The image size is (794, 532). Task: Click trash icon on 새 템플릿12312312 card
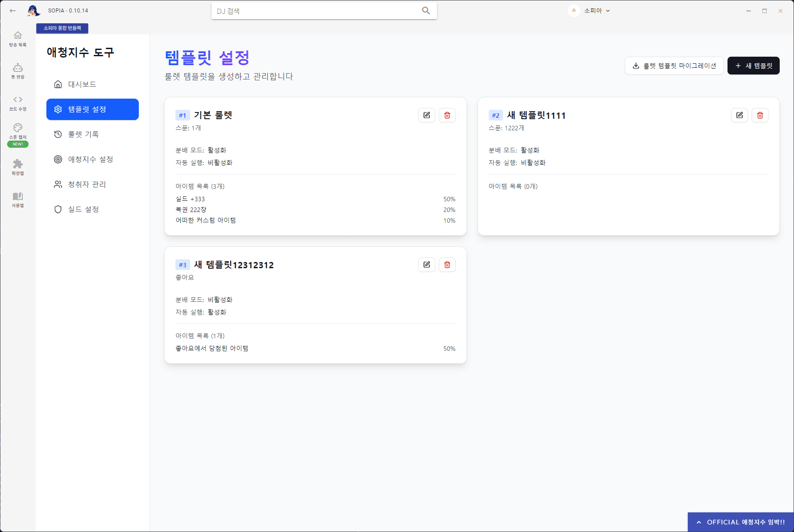pyautogui.click(x=447, y=265)
